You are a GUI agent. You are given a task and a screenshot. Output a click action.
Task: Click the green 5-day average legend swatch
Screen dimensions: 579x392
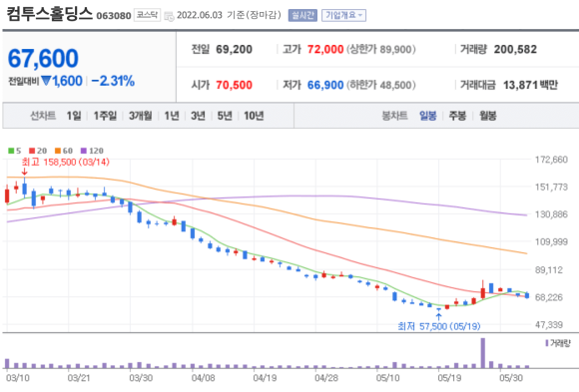(11, 151)
